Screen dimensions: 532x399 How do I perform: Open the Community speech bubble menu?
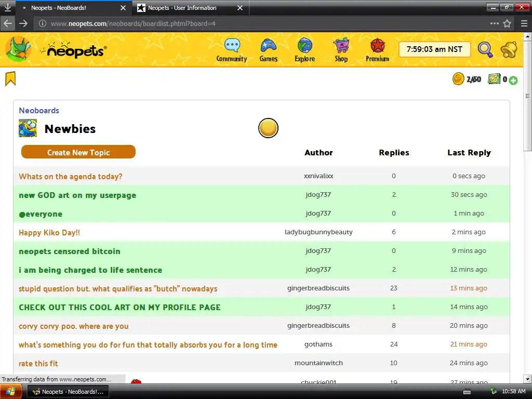[232, 50]
